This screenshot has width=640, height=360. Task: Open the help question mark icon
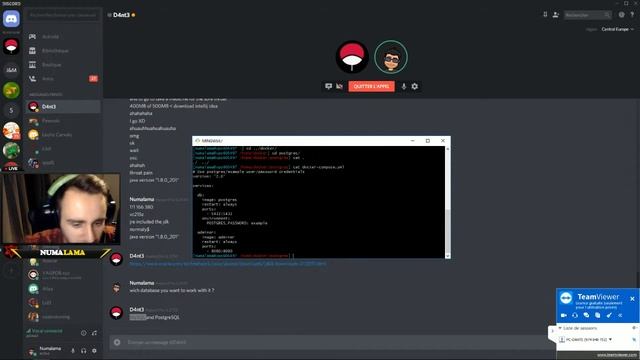pos(632,15)
